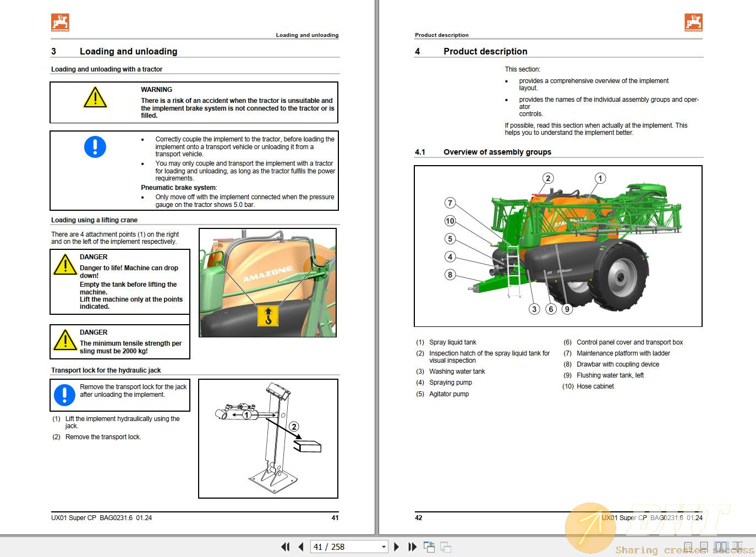
Task: Click the WARNING triangle icon on page 41
Action: 95,97
